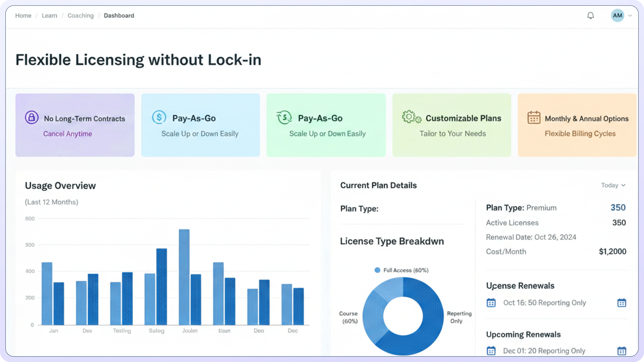Navigate to Coaching breadcrumb
The width and height of the screenshot is (644, 362).
pyautogui.click(x=80, y=15)
